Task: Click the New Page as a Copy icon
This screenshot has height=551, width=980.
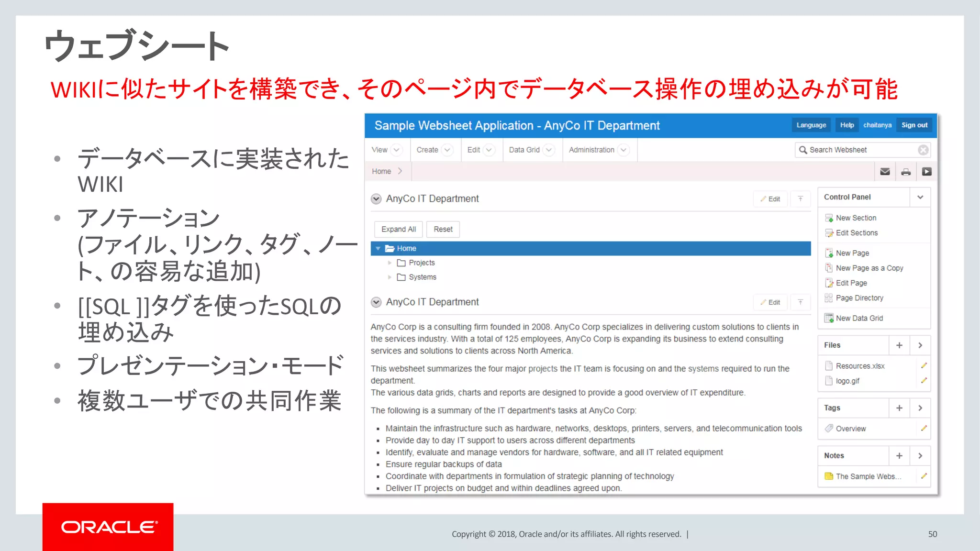Action: pos(829,268)
